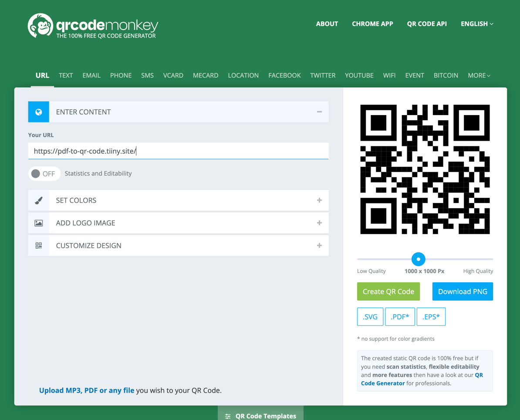Image resolution: width=520 pixels, height=420 pixels.
Task: Choose the YouTube tab
Action: (x=359, y=75)
